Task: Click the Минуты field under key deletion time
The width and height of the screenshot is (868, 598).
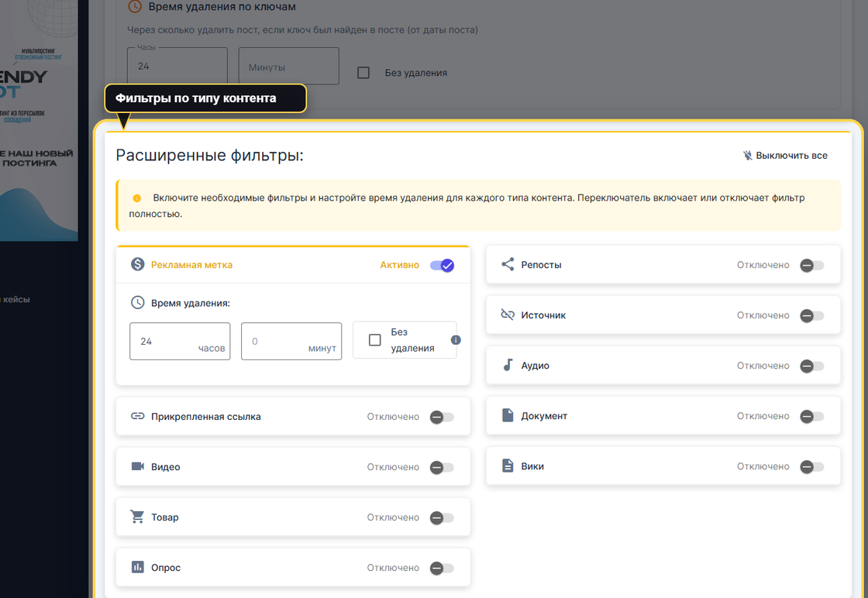Action: [288, 67]
